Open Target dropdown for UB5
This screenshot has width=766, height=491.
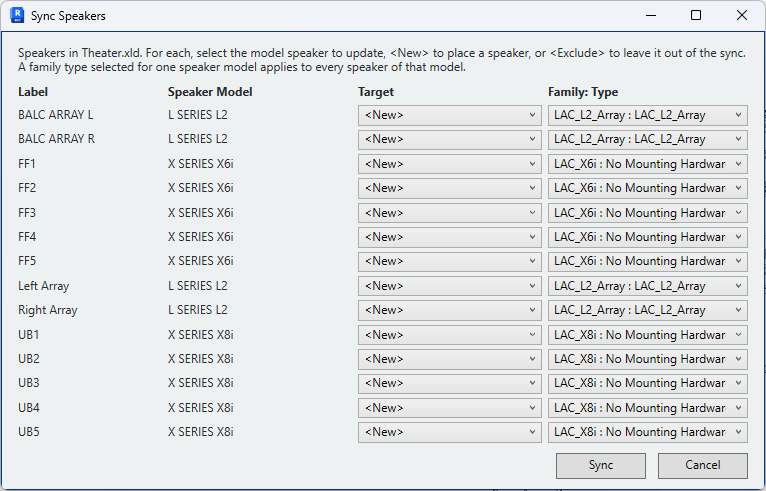tap(449, 433)
